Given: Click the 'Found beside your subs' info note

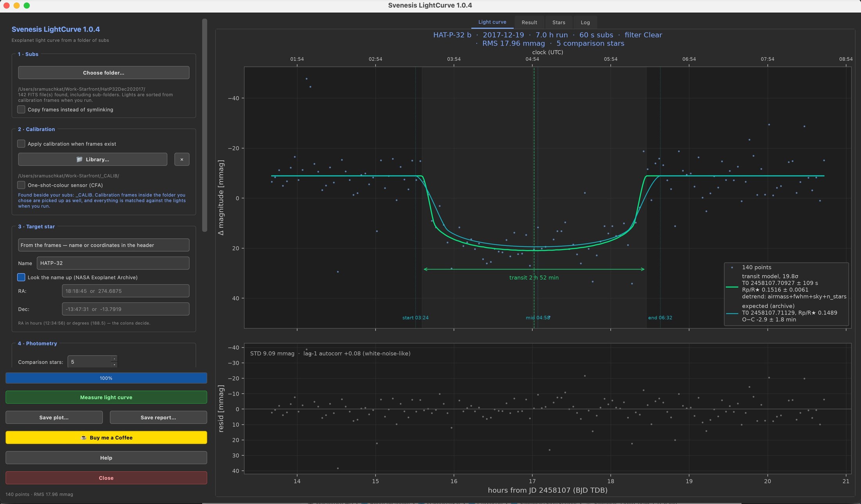Looking at the screenshot, I should (x=102, y=200).
